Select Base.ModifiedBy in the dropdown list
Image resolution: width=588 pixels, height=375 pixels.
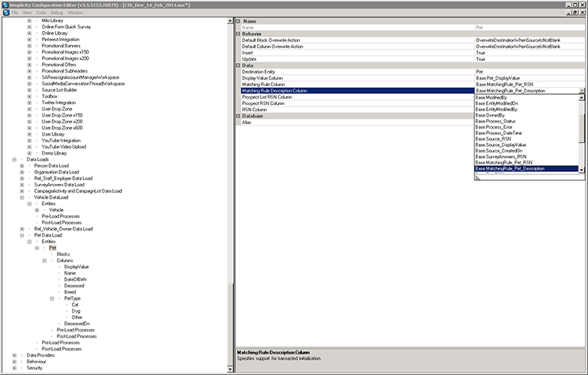click(x=491, y=97)
